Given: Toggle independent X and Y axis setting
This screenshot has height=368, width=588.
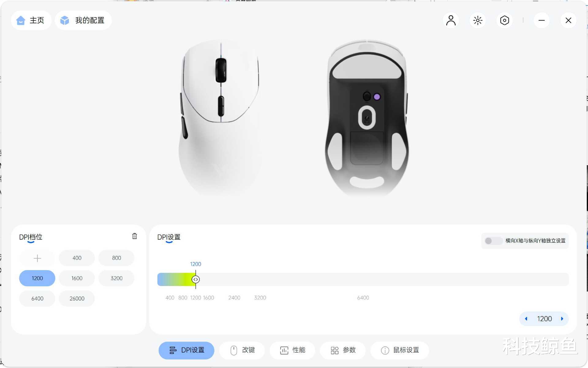Looking at the screenshot, I should (493, 241).
